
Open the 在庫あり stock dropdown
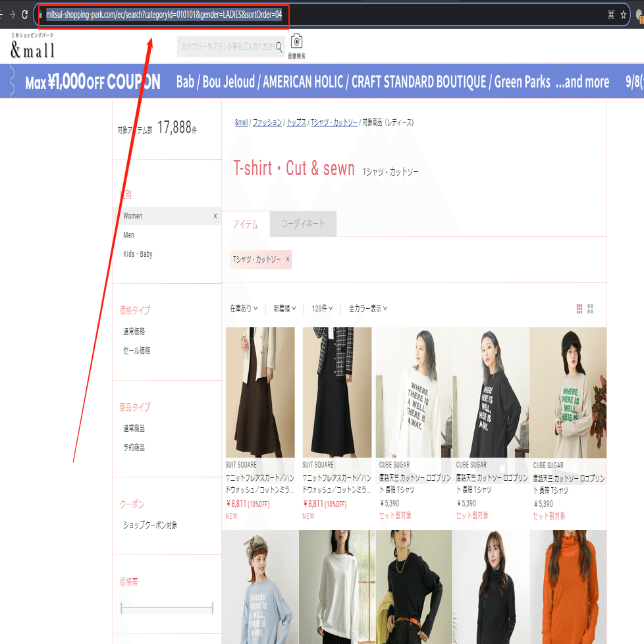(244, 308)
